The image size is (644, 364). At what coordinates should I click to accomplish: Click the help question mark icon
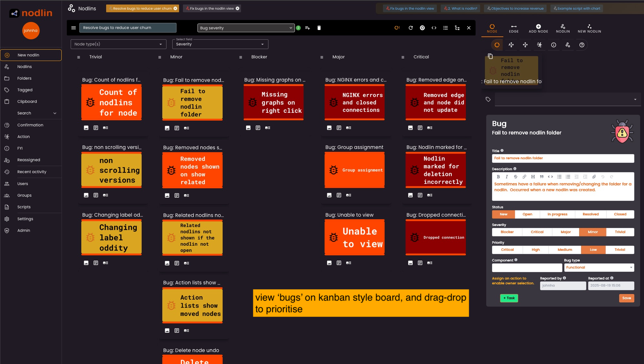click(581, 45)
